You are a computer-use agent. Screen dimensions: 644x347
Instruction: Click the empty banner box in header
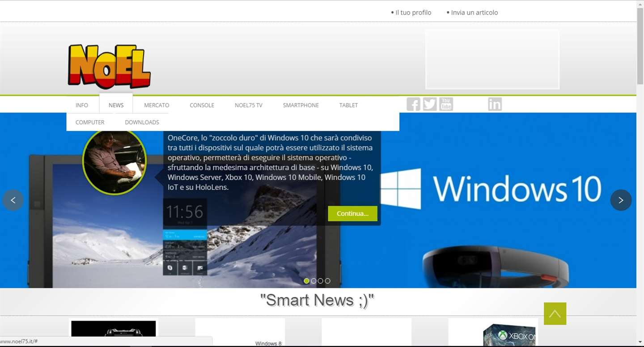point(492,59)
